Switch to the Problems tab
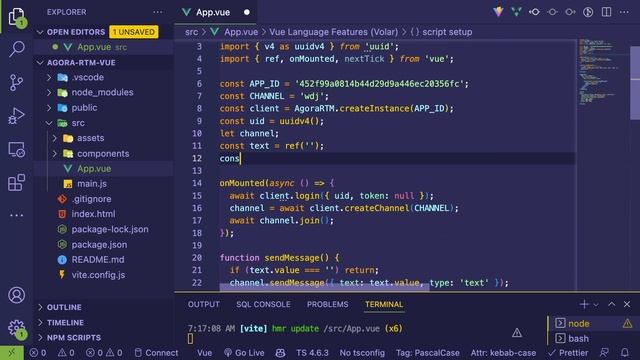Image resolution: width=640 pixels, height=360 pixels. pyautogui.click(x=328, y=304)
